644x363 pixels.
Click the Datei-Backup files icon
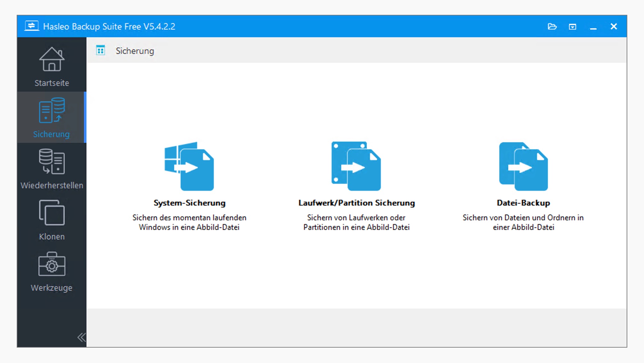(523, 166)
